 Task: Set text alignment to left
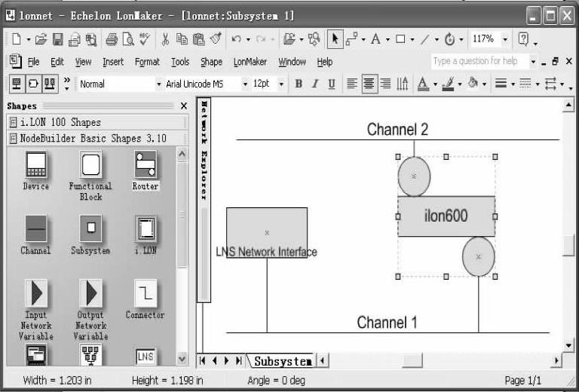[x=352, y=84]
